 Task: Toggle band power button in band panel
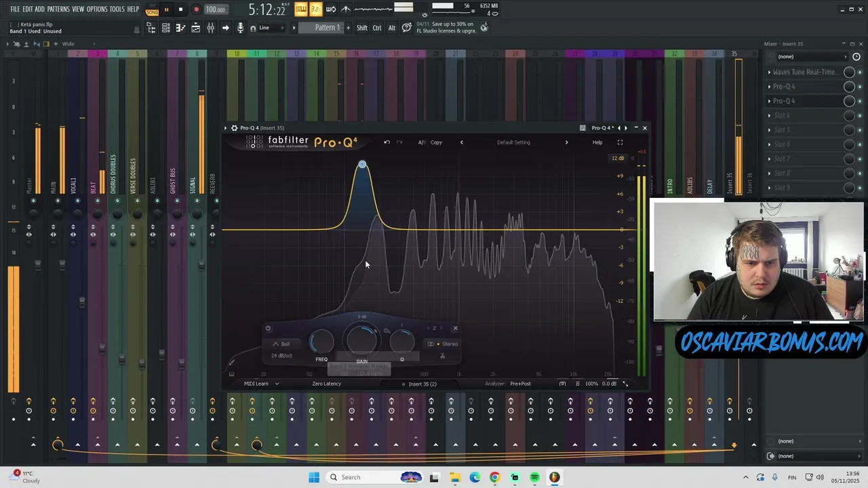point(268,329)
